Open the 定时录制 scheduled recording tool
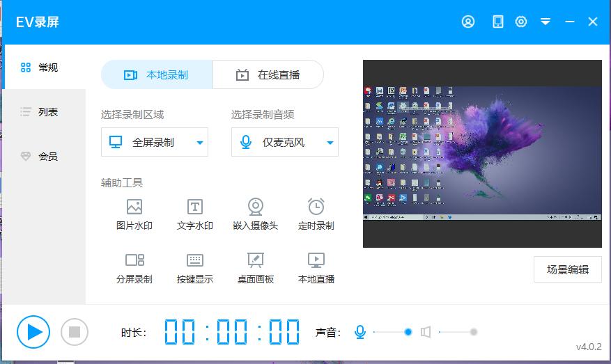Viewport: 611px width, 364px height. pos(316,214)
